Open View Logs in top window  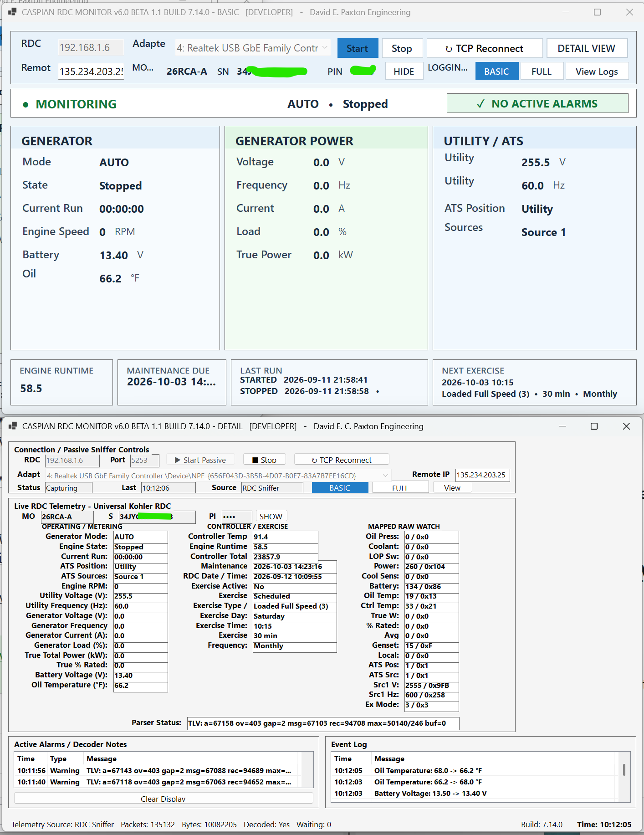pos(597,72)
